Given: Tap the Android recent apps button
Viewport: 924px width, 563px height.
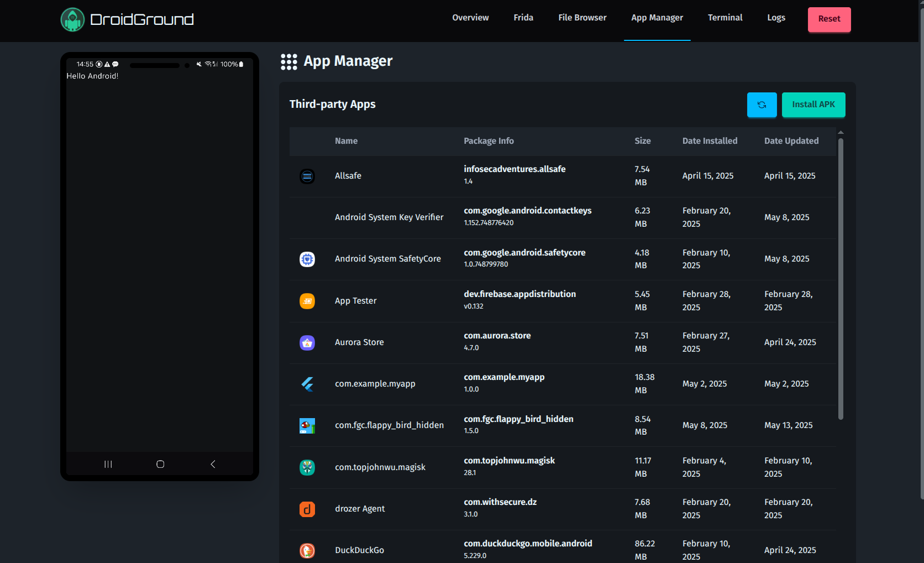Looking at the screenshot, I should 108,464.
